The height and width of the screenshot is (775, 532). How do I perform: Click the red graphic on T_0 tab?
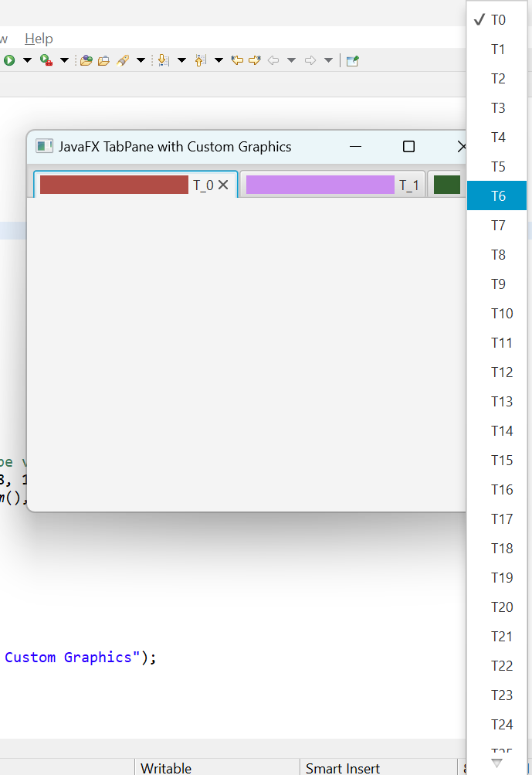pos(114,185)
